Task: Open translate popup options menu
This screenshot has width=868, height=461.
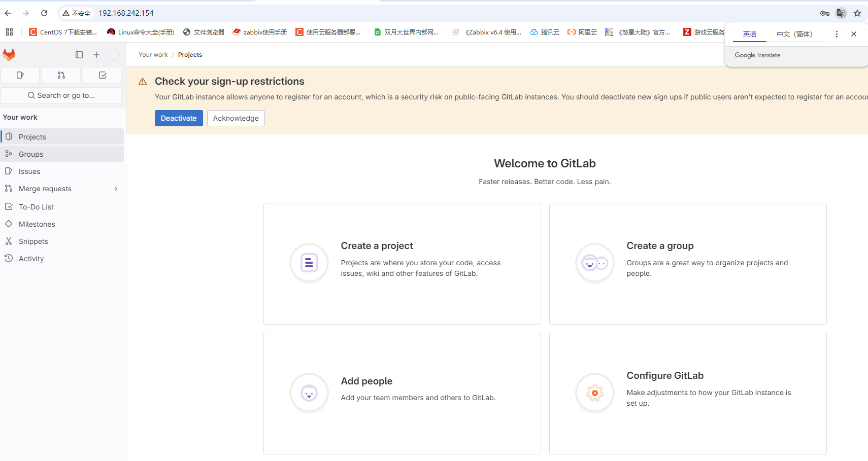Action: click(x=837, y=34)
